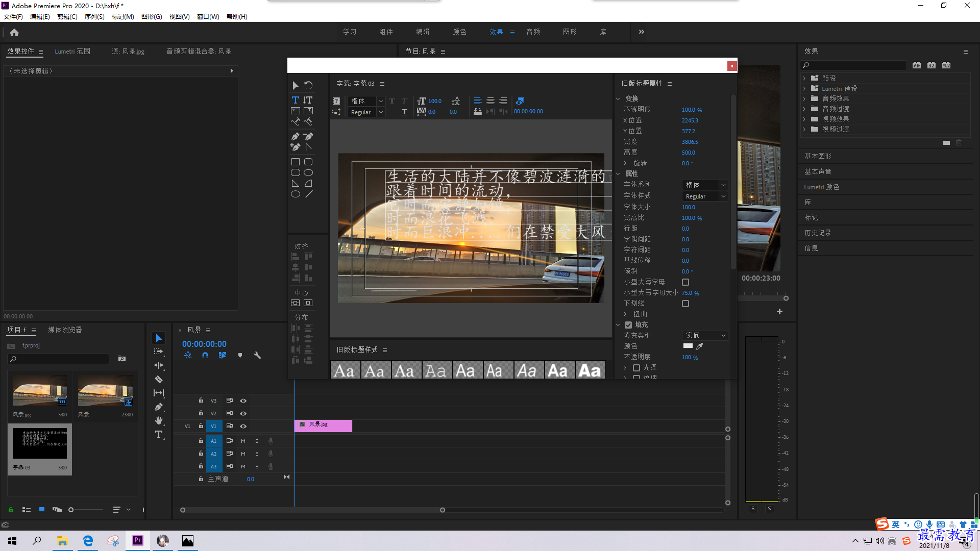Select the Wedge shape tool
Viewport: 980px width, 551px height.
coord(295,183)
